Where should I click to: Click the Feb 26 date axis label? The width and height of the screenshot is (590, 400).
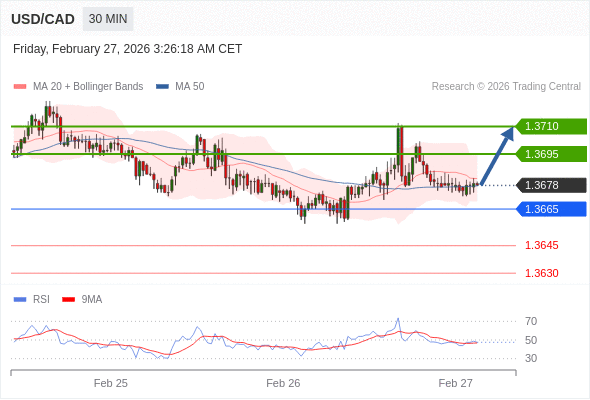283,383
